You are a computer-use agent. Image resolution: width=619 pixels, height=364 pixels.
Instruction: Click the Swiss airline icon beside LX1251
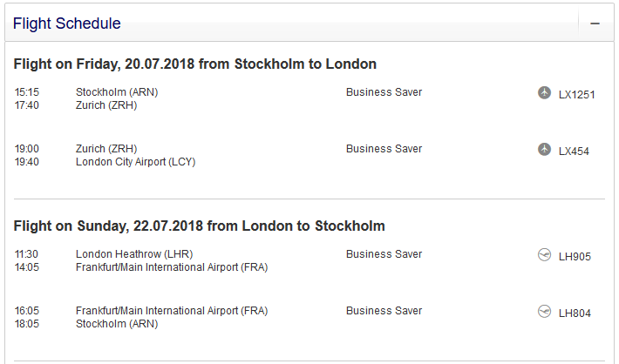(x=545, y=93)
